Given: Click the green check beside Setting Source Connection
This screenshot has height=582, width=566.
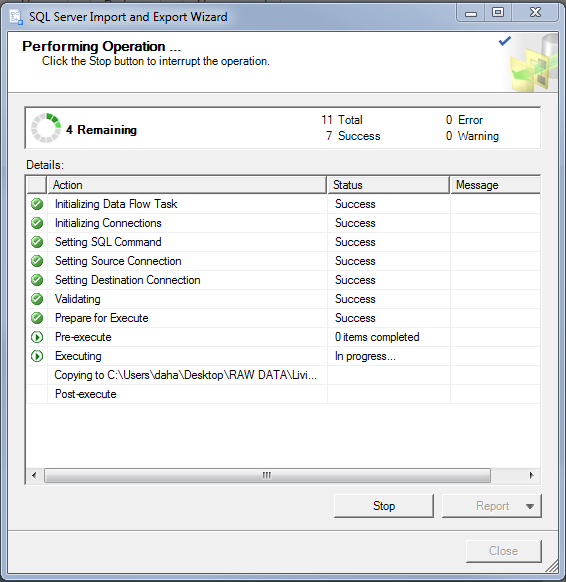Looking at the screenshot, I should (37, 261).
